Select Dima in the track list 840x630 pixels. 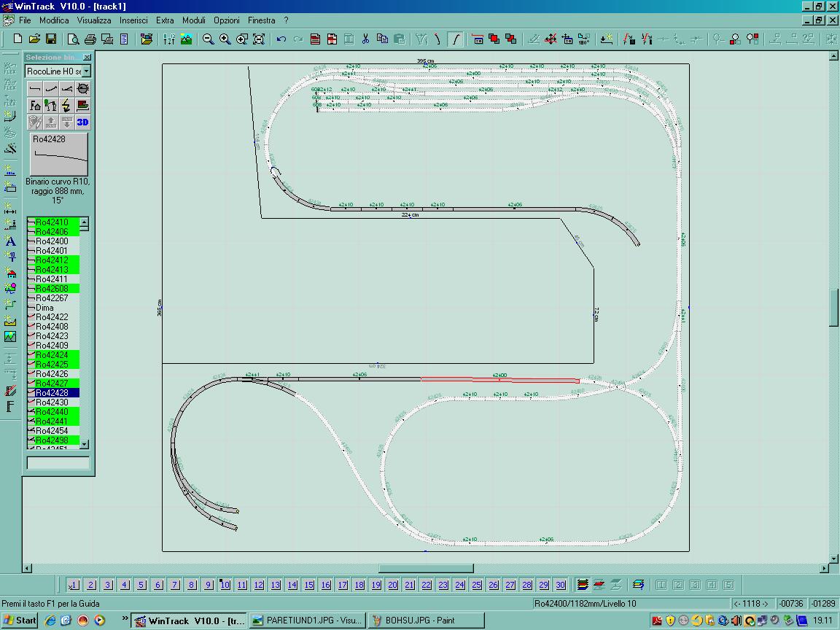click(x=53, y=308)
